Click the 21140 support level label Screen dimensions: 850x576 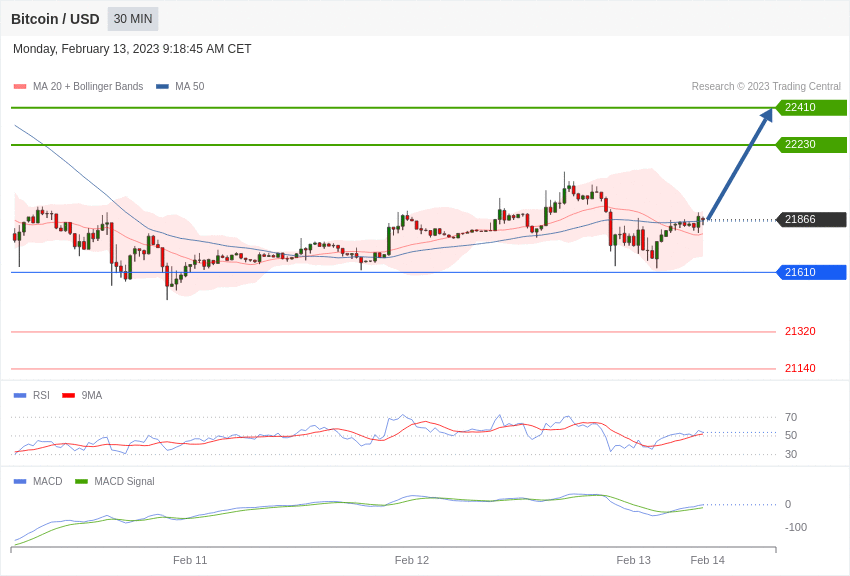pos(800,368)
